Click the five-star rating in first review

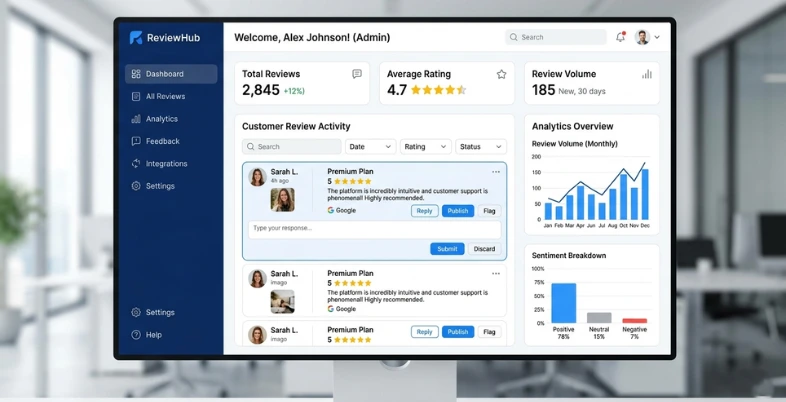point(353,181)
